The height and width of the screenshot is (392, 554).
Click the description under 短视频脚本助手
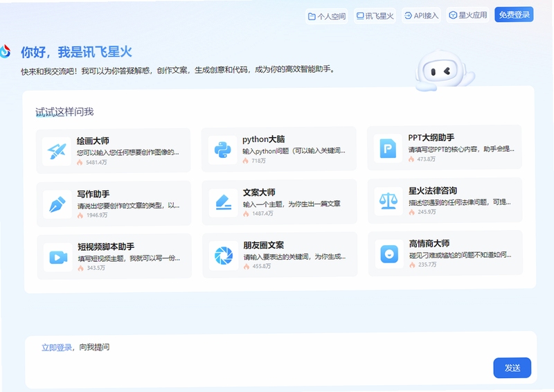129,258
